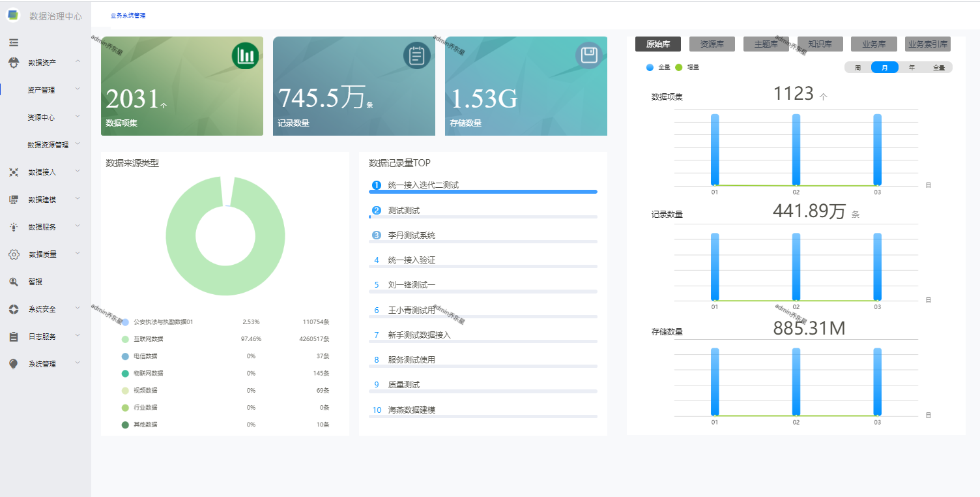Click 新手测试数据接入 in the TOP list

point(420,335)
